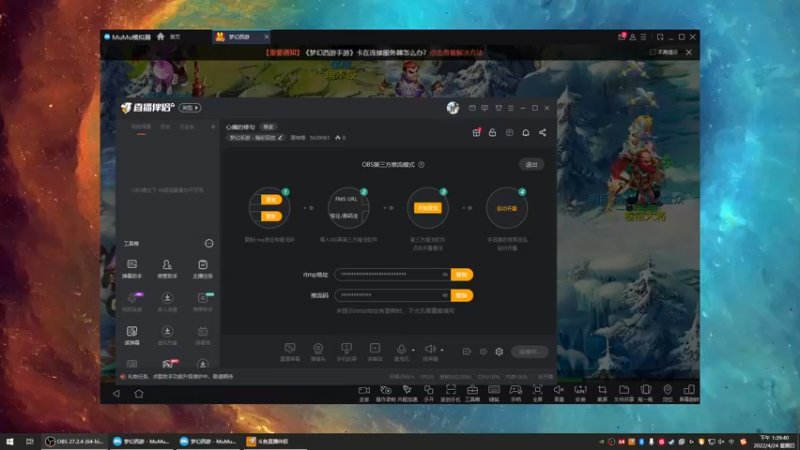Image resolution: width=800 pixels, height=450 pixels.
Task: Open MuMu multi-instance tool (多开)
Action: click(429, 393)
